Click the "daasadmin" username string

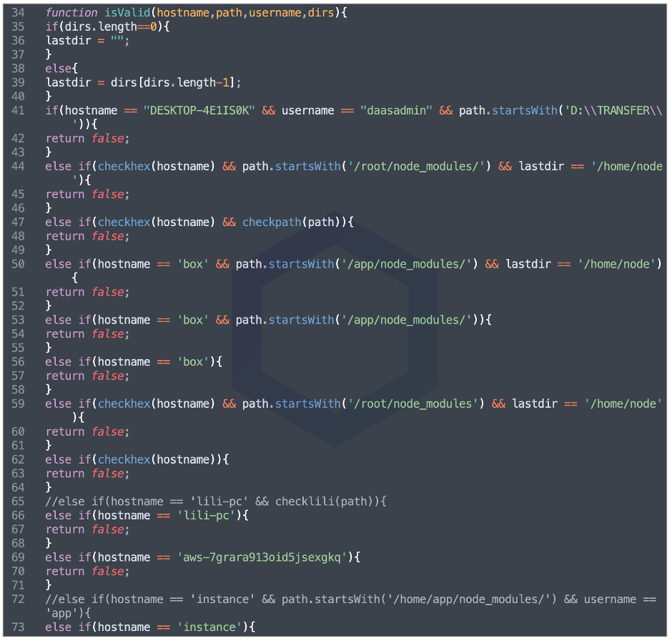(x=395, y=111)
